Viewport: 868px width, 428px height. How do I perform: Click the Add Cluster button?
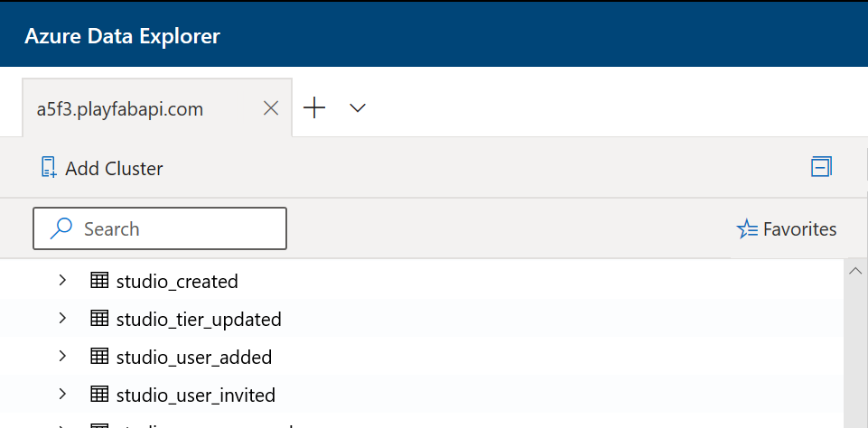coord(102,168)
